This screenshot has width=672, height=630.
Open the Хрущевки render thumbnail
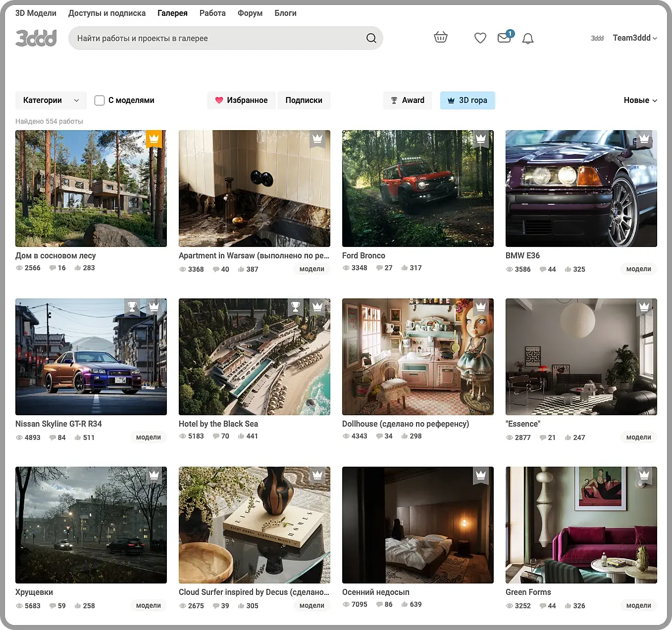[x=91, y=525]
